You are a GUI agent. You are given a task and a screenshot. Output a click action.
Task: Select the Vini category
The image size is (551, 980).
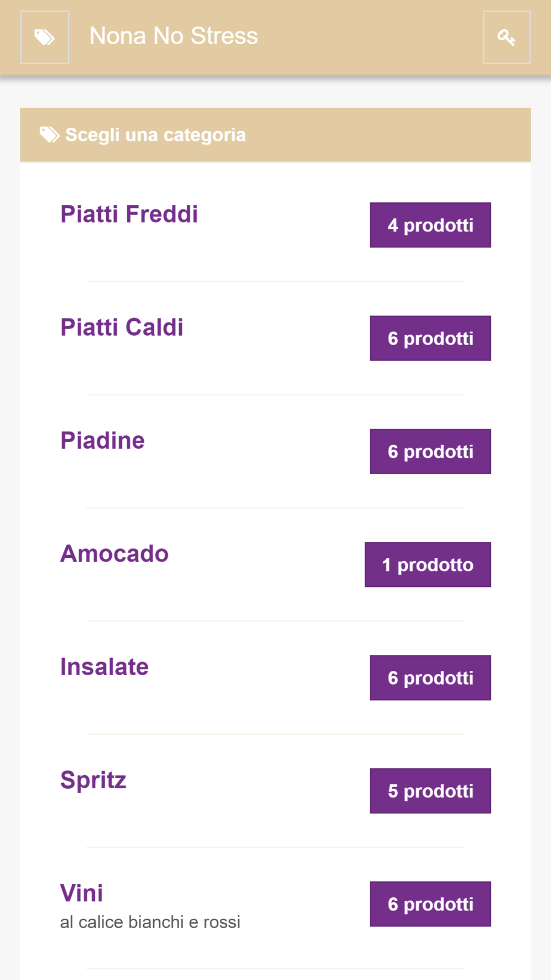(x=82, y=893)
